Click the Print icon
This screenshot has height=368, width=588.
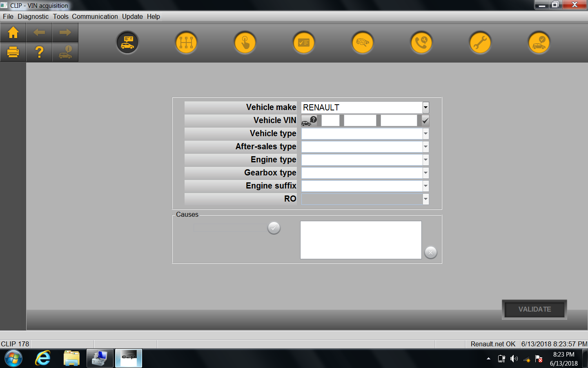[13, 52]
